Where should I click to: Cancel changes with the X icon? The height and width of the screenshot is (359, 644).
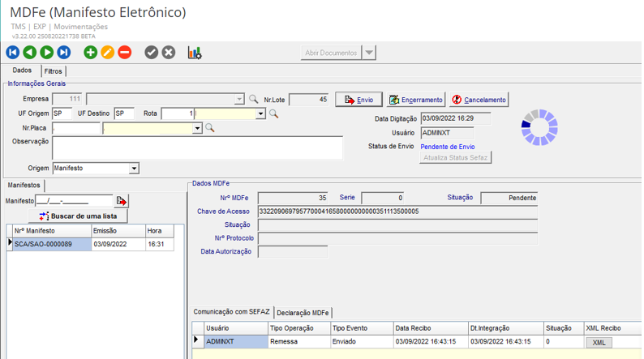(x=169, y=53)
